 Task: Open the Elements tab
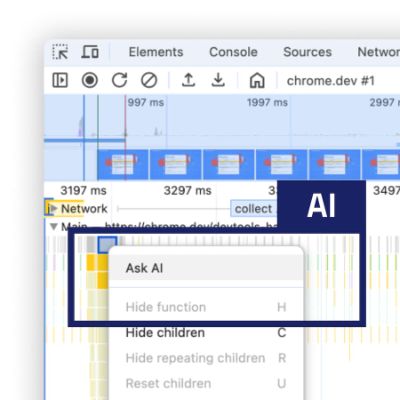(156, 52)
